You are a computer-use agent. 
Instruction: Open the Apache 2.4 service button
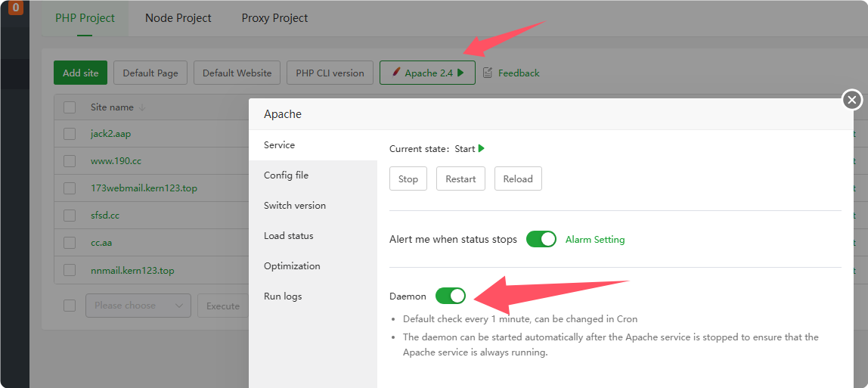(x=427, y=73)
